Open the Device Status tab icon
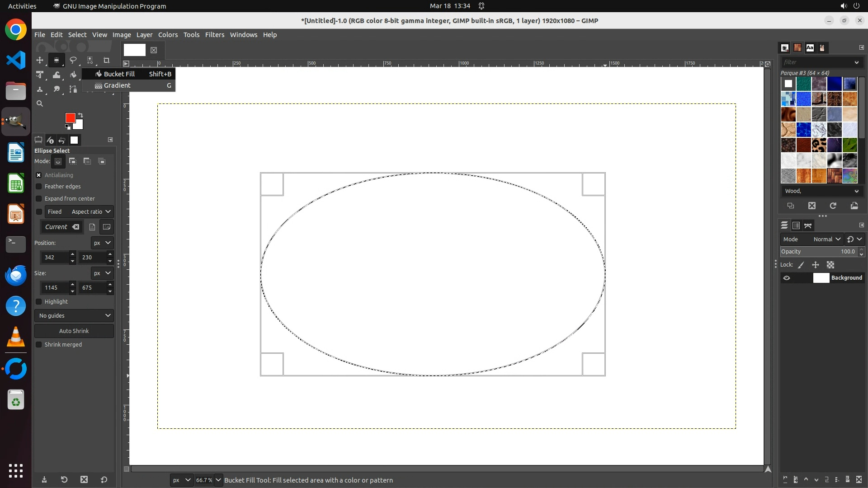 point(50,140)
